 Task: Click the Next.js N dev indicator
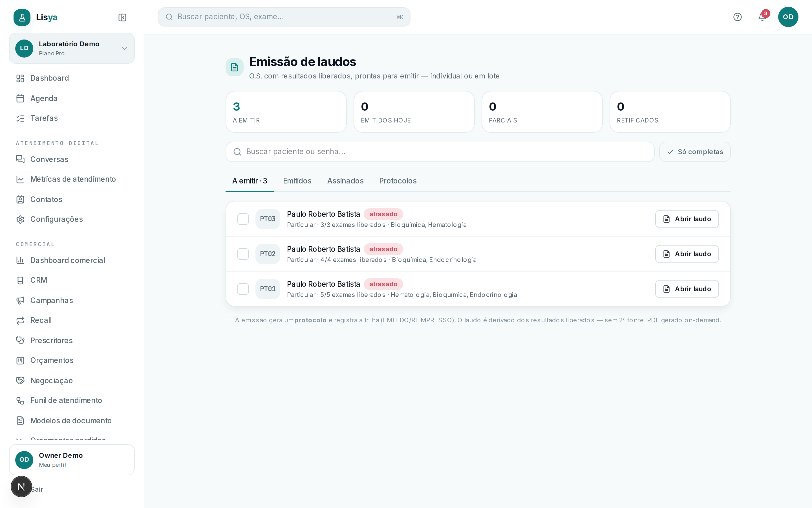tap(21, 487)
